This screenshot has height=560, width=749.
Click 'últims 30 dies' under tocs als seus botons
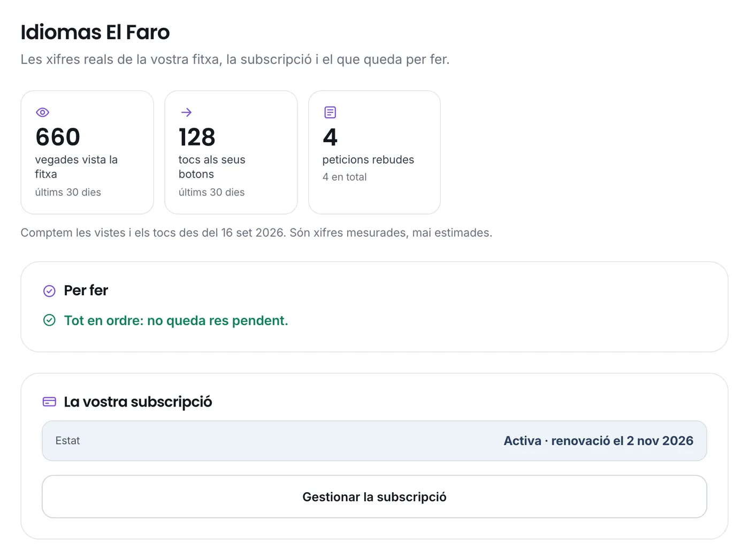pos(211,192)
